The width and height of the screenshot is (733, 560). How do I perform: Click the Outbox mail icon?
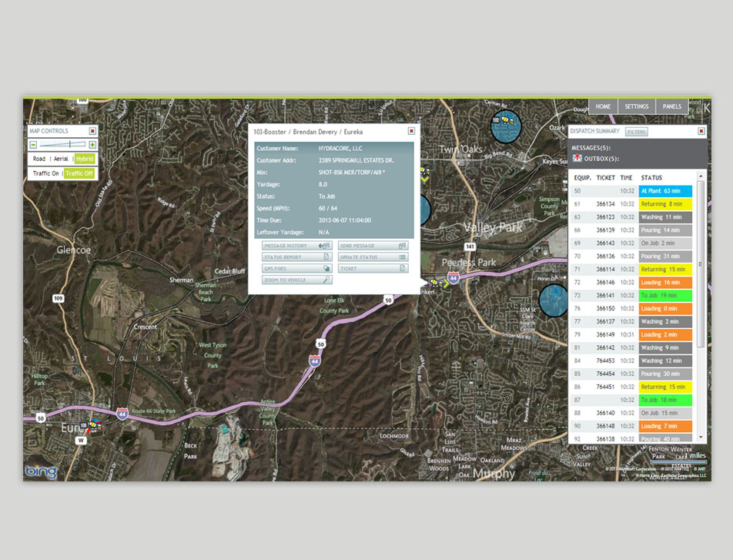click(x=577, y=159)
